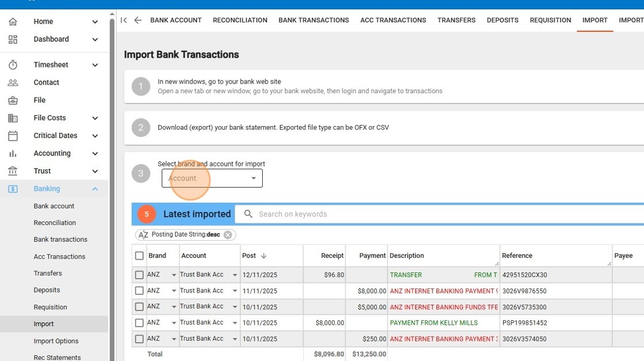Image resolution: width=644 pixels, height=361 pixels.
Task: Switch to the Transfers tab
Action: click(456, 20)
